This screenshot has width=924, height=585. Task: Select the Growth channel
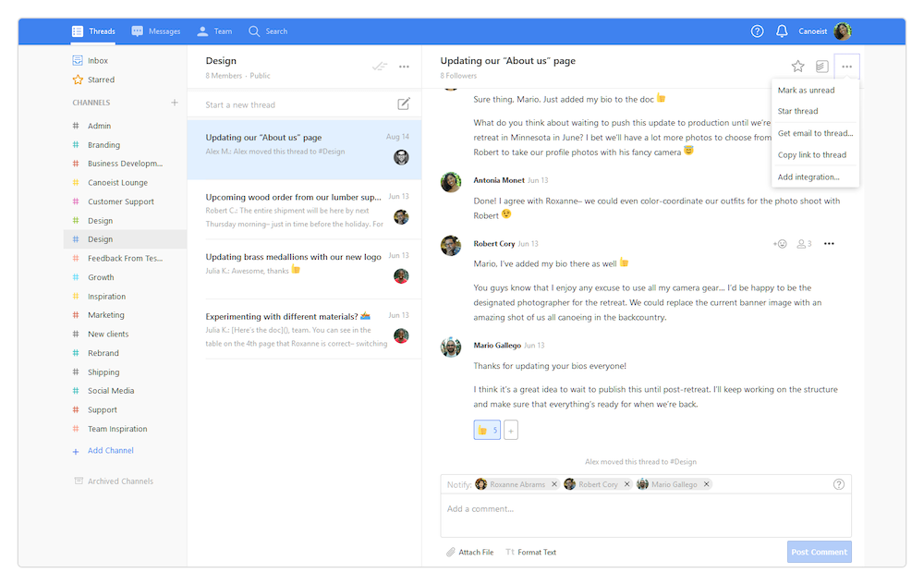[x=125, y=277]
